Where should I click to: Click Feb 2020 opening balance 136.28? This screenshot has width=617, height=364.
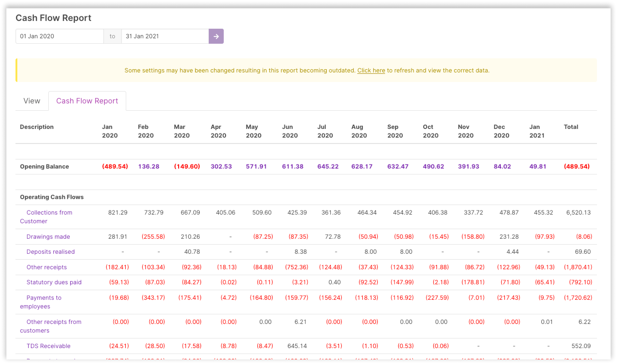[149, 167]
